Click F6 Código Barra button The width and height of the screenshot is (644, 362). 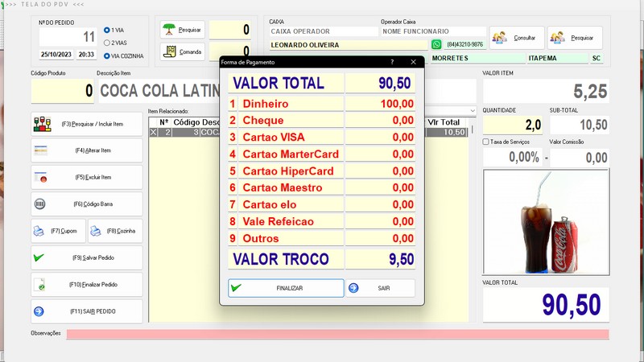coord(87,204)
